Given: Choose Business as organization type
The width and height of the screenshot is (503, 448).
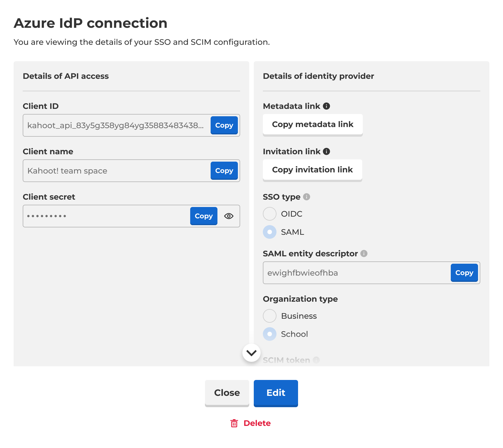Looking at the screenshot, I should point(269,316).
